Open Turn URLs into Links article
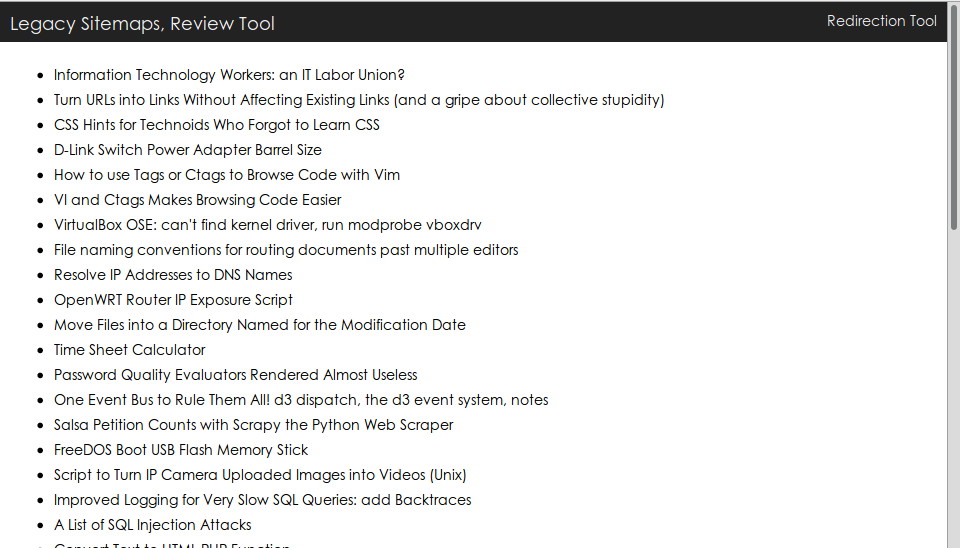 pyautogui.click(x=359, y=100)
